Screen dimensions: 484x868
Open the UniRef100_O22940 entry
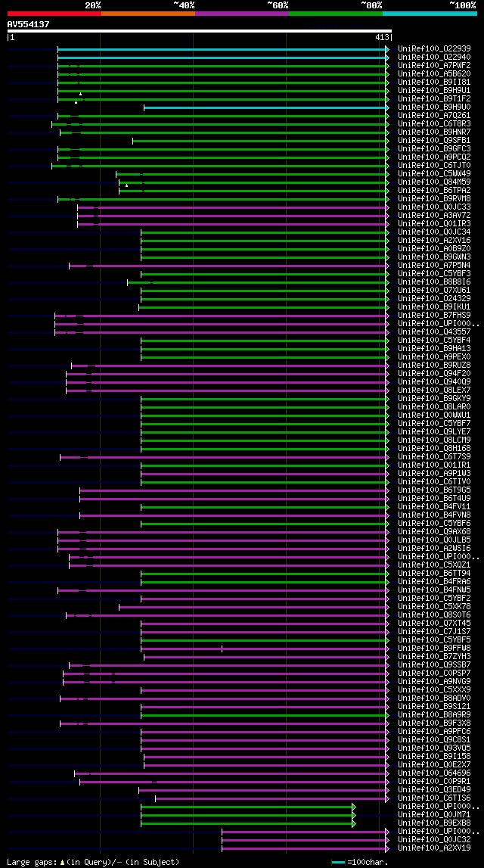pyautogui.click(x=434, y=57)
